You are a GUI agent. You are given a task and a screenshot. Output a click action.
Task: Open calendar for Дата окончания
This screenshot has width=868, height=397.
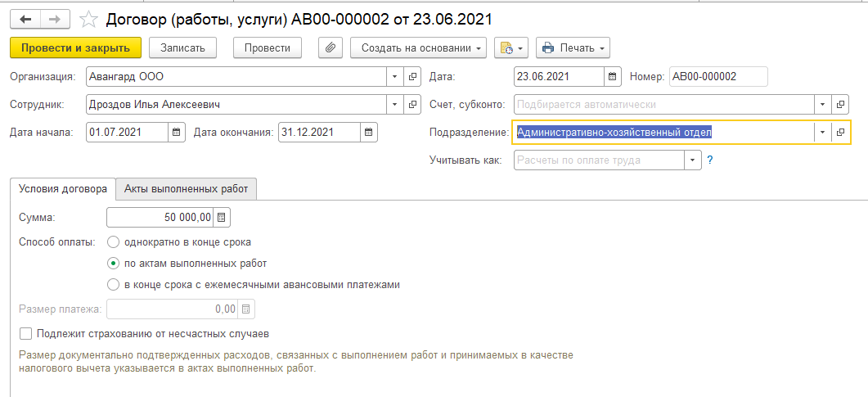point(369,133)
